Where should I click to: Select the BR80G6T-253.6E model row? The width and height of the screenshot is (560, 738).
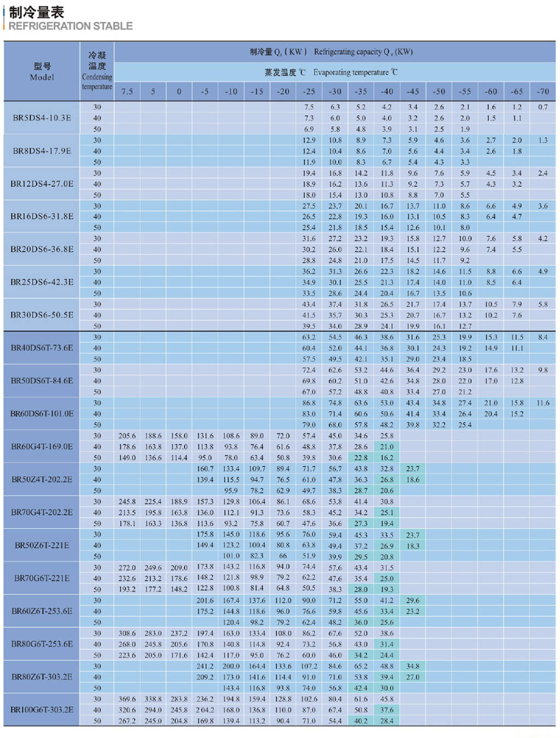pos(42,644)
